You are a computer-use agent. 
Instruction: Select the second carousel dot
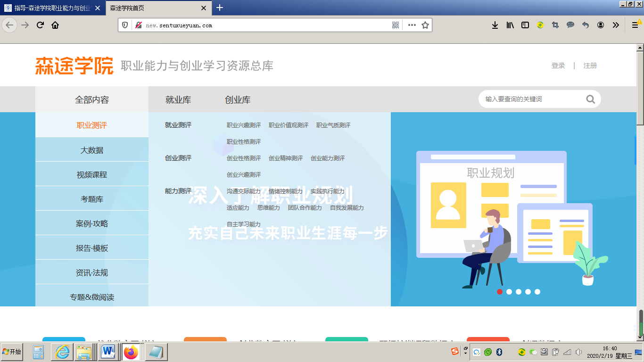point(509,292)
